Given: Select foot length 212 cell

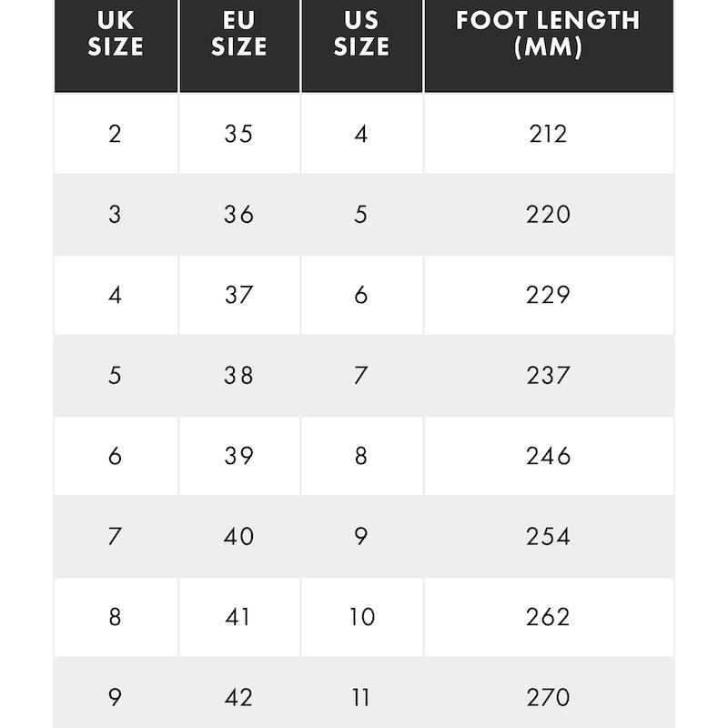Looking at the screenshot, I should point(549,133).
